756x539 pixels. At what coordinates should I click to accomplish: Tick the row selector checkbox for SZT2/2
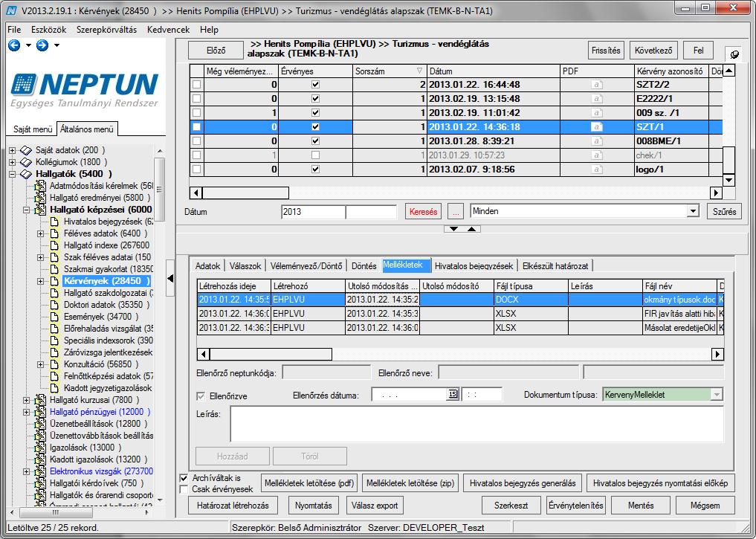click(197, 84)
